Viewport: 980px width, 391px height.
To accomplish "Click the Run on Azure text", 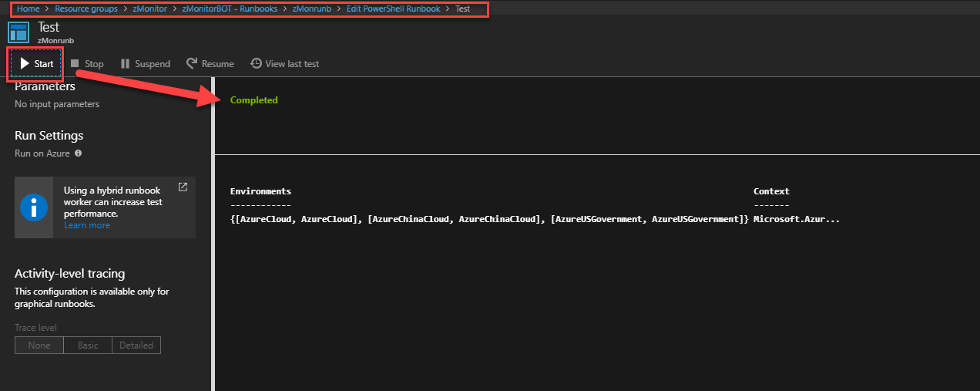I will pyautogui.click(x=42, y=153).
